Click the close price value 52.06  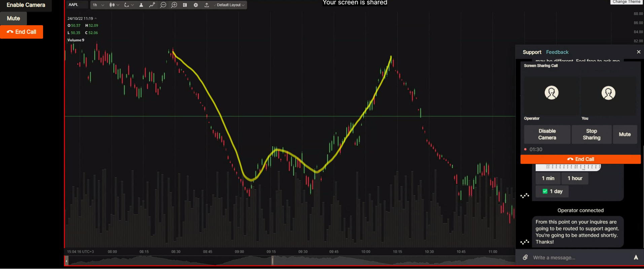(93, 33)
